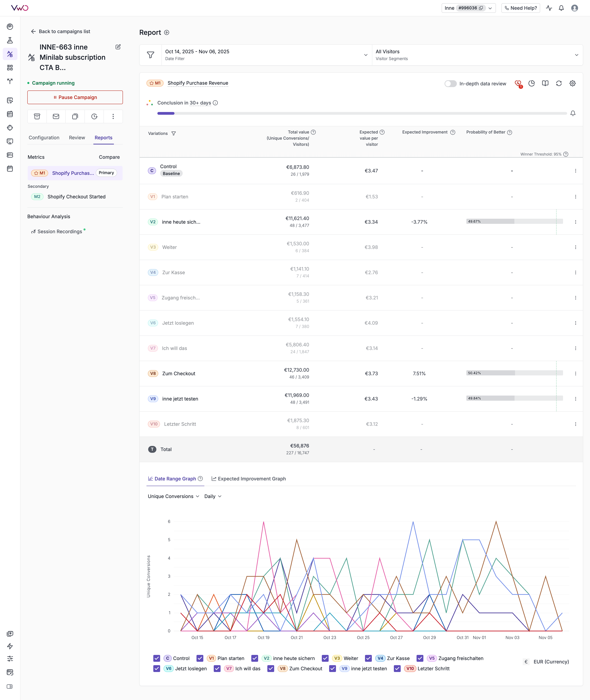The width and height of the screenshot is (590, 700).
Task: Click the edit campaign name pencil icon
Action: (118, 47)
